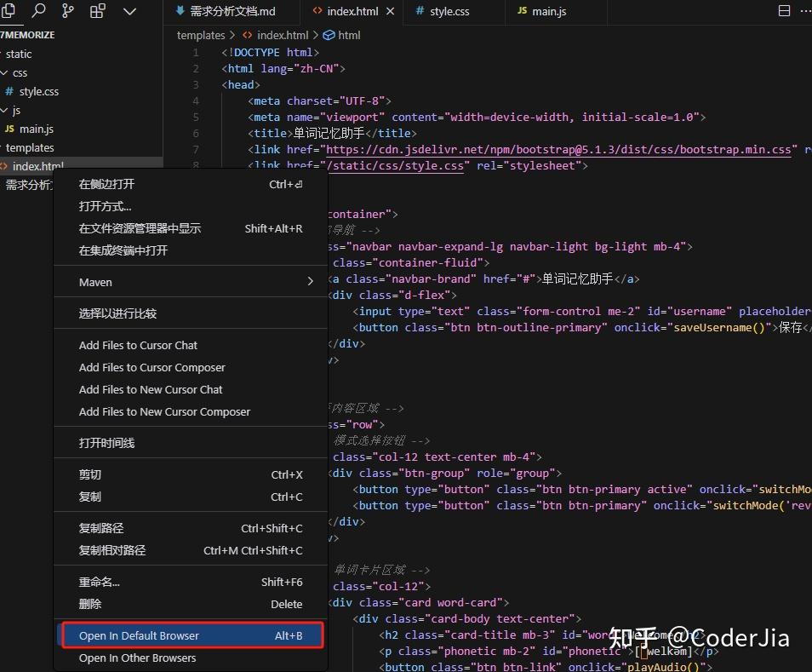Image resolution: width=812 pixels, height=672 pixels.
Task: Click the markdown icon on 需求分析文档.md tab
Action: click(180, 11)
